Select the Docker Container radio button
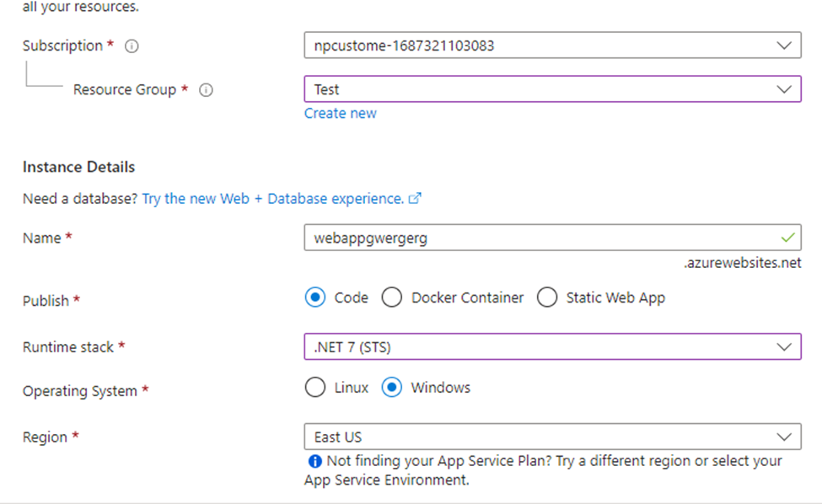This screenshot has width=822, height=504. click(x=392, y=298)
